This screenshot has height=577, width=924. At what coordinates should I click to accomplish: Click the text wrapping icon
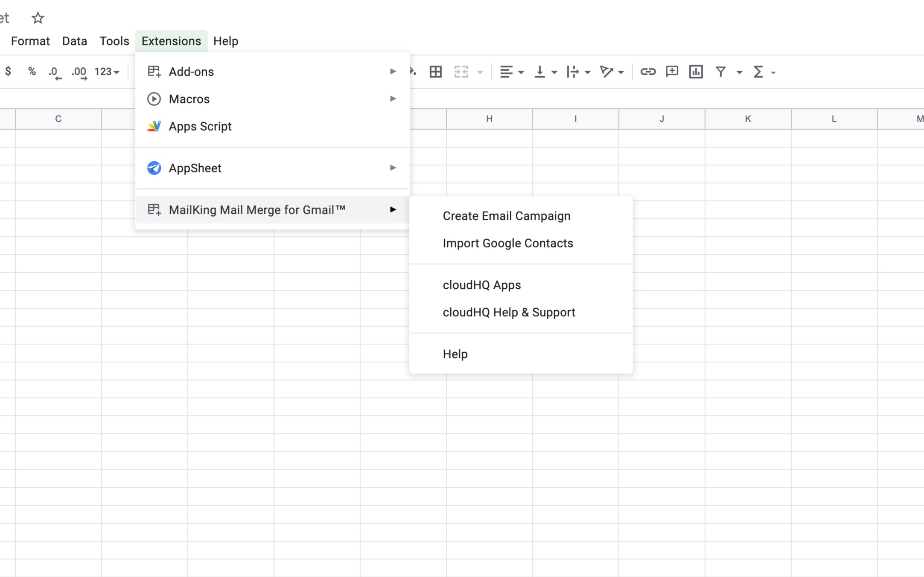pos(573,72)
